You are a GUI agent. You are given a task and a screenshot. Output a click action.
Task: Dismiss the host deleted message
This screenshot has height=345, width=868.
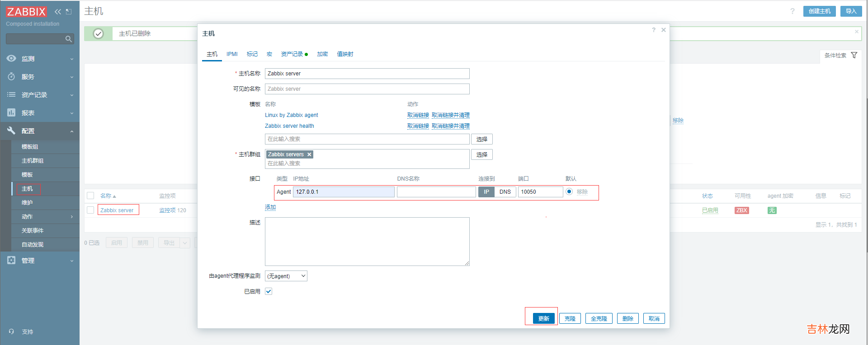[856, 32]
